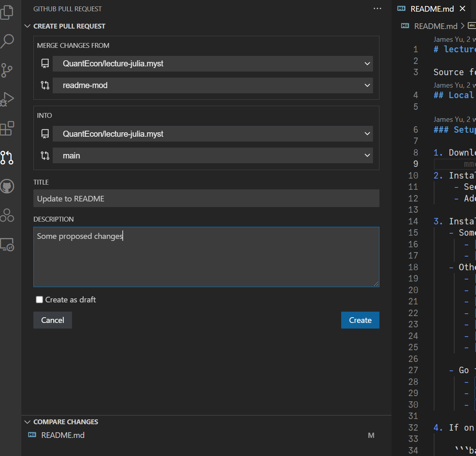Viewport: 476px width, 456px height.
Task: Open the main target branch dropdown
Action: click(x=212, y=156)
